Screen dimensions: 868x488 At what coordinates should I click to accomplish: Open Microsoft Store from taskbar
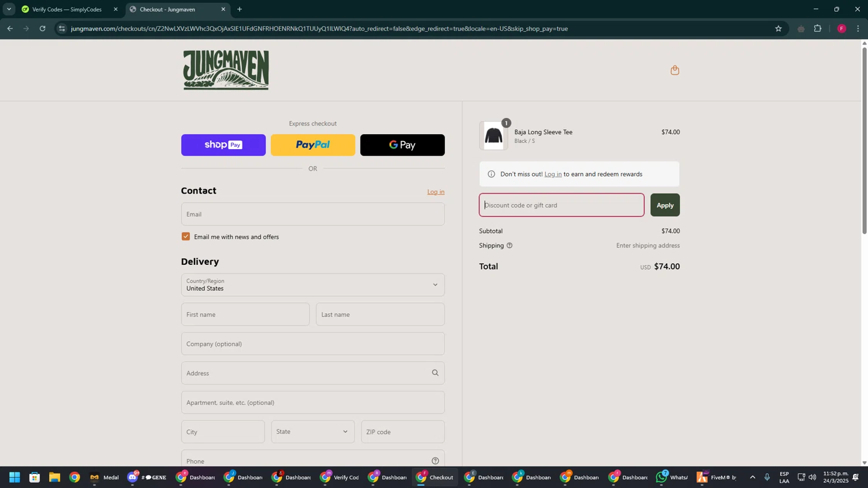pyautogui.click(x=35, y=478)
